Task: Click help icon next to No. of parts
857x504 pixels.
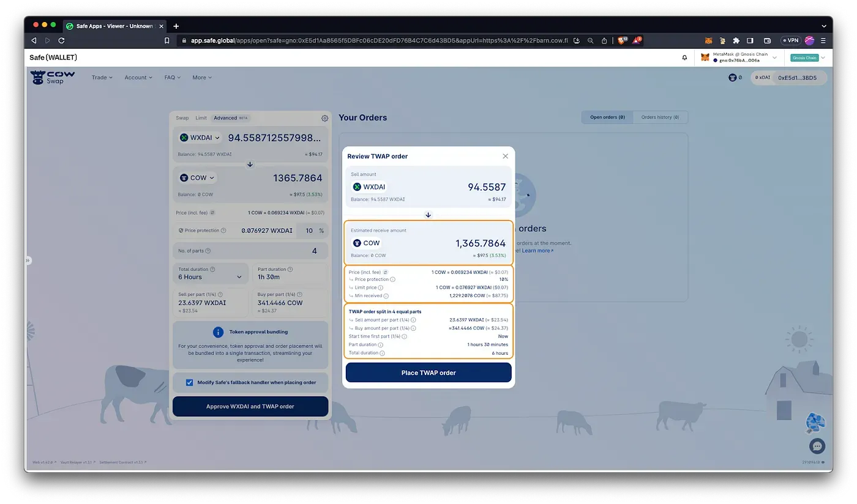Action: pyautogui.click(x=208, y=251)
